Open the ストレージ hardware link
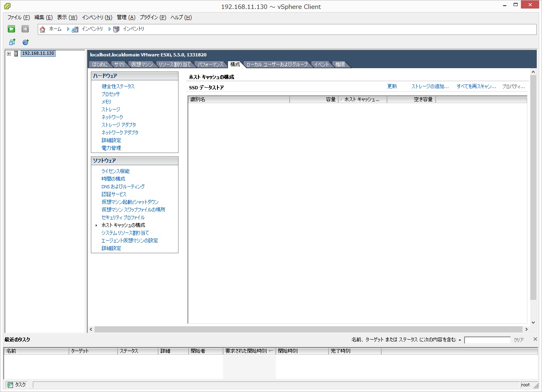542x392 pixels. pyautogui.click(x=111, y=110)
